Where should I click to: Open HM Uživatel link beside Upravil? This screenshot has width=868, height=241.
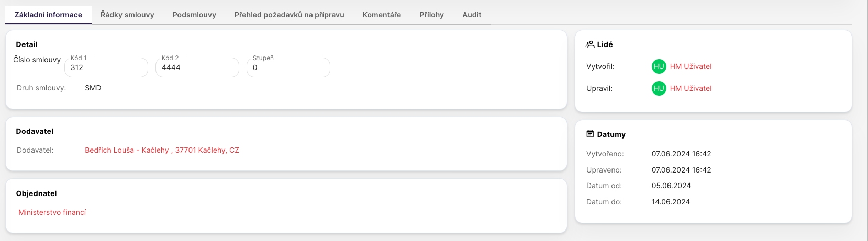[x=691, y=88]
